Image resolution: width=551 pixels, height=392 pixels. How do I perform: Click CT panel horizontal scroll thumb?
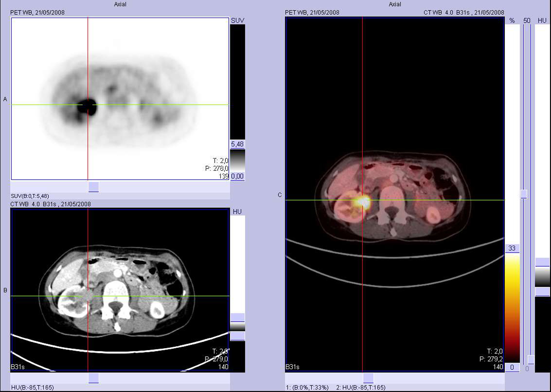[93, 378]
